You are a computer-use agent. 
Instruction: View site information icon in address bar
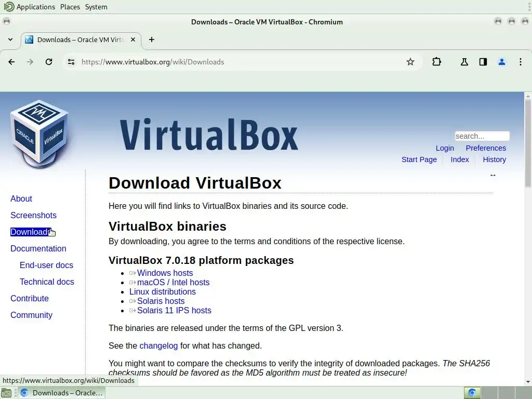[x=71, y=62]
